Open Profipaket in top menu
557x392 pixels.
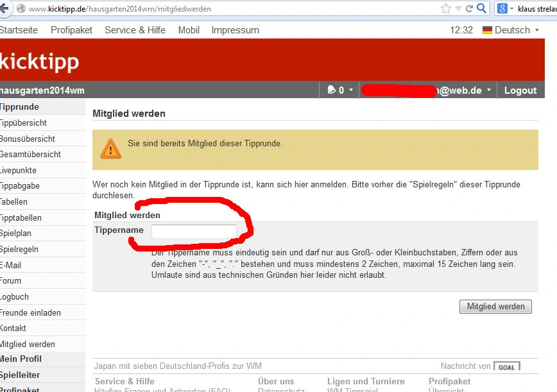pos(71,30)
